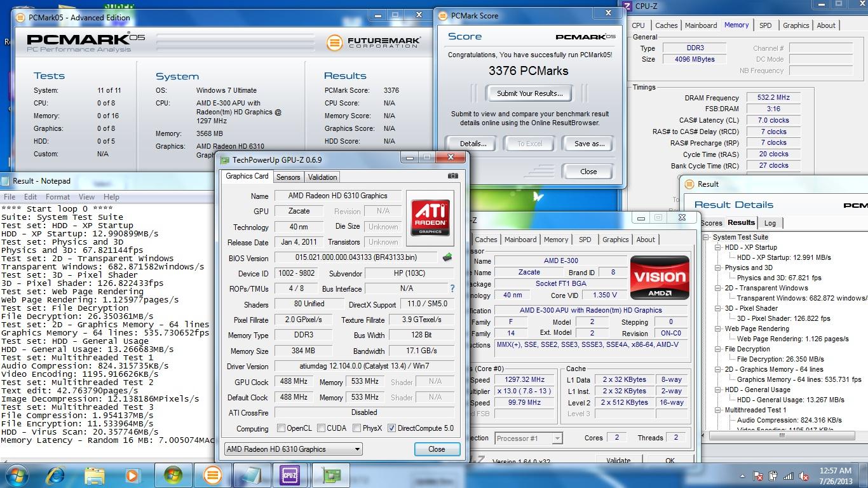
Task: Open the GPU selection dropdown in GPU-Z
Action: pyautogui.click(x=294, y=449)
